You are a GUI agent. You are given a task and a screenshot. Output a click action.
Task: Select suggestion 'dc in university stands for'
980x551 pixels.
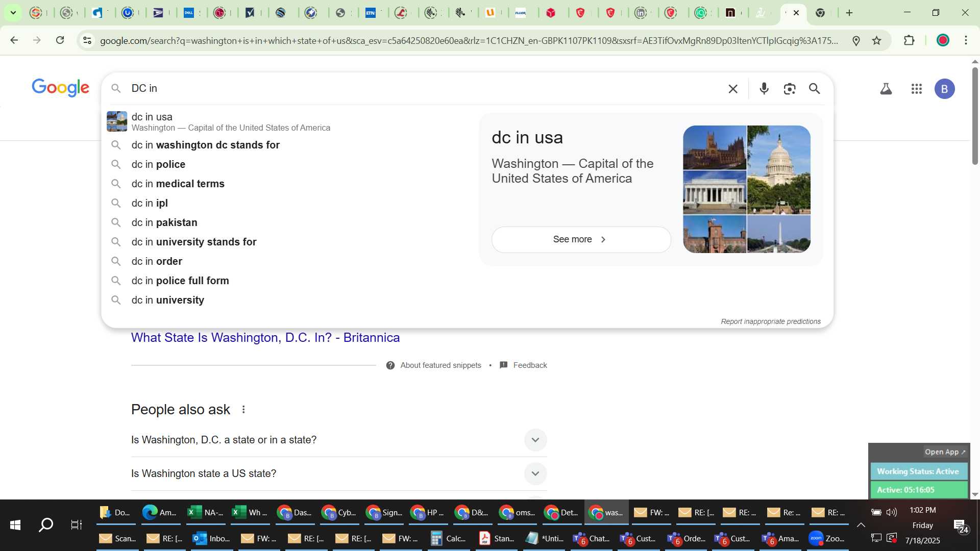coord(291,242)
